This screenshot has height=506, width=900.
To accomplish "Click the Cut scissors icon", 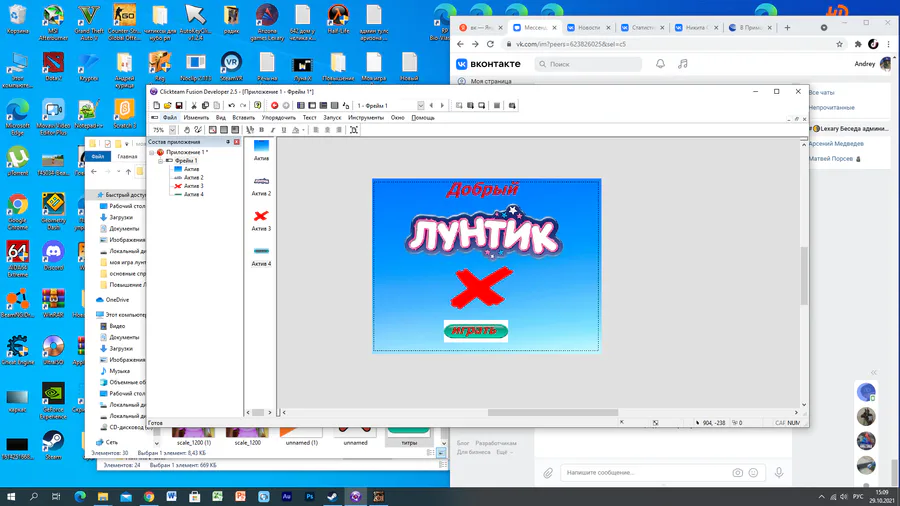I will click(x=194, y=106).
